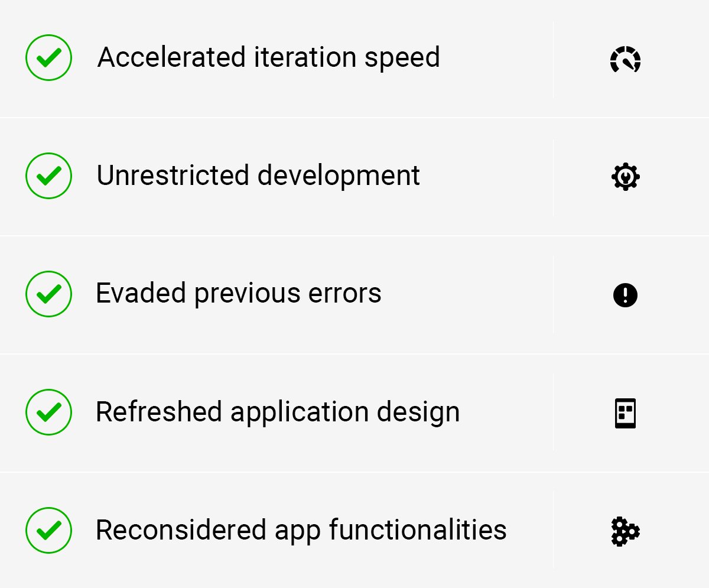Click the exclamation mark error icon

click(x=625, y=294)
